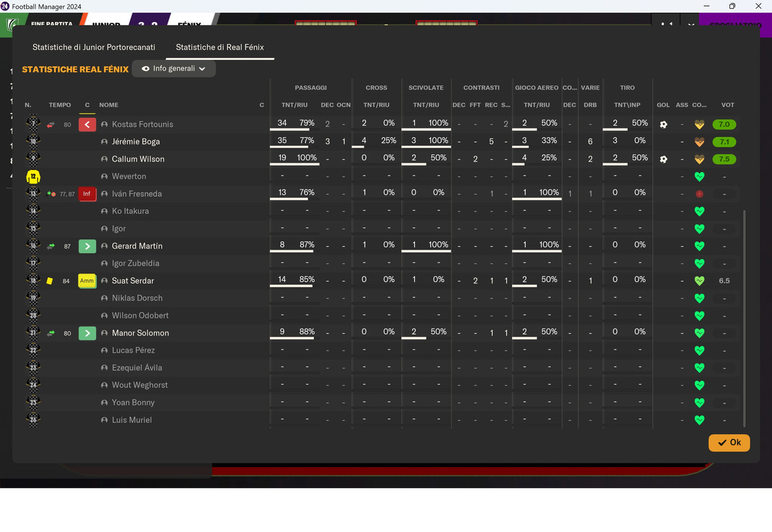
Task: Click the STATISTICHE REAL FÉNIX heading
Action: click(x=75, y=69)
